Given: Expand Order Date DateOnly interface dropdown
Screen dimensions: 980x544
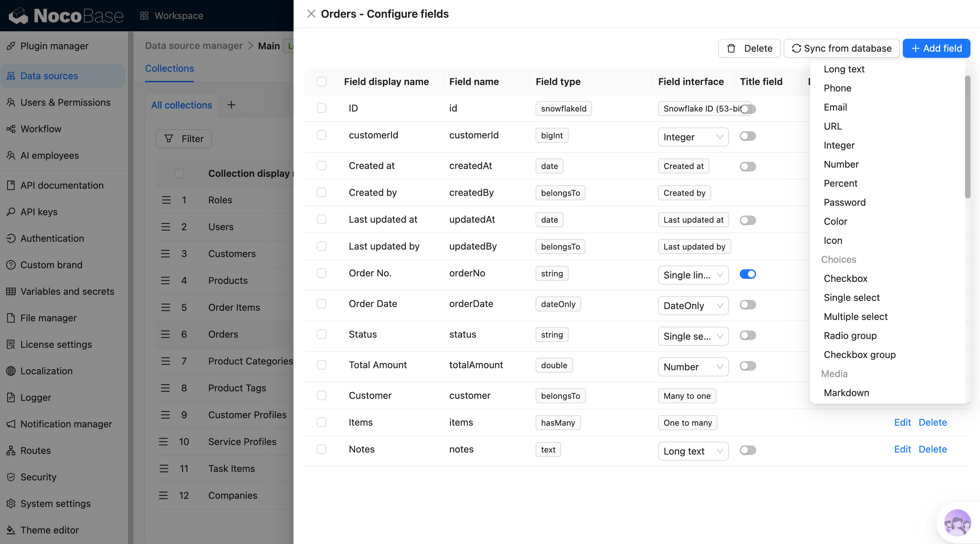Looking at the screenshot, I should pos(693,306).
